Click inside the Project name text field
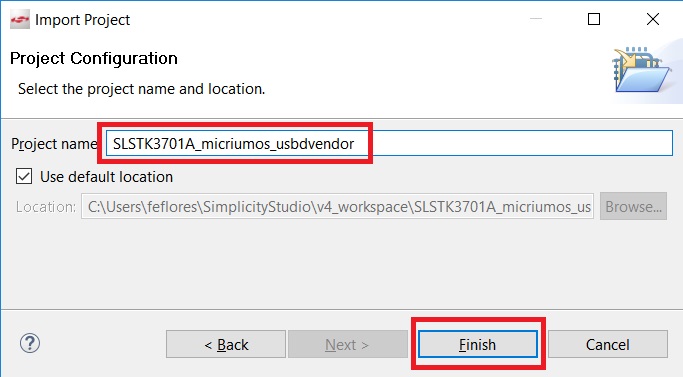Image resolution: width=683 pixels, height=377 pixels. pos(389,143)
